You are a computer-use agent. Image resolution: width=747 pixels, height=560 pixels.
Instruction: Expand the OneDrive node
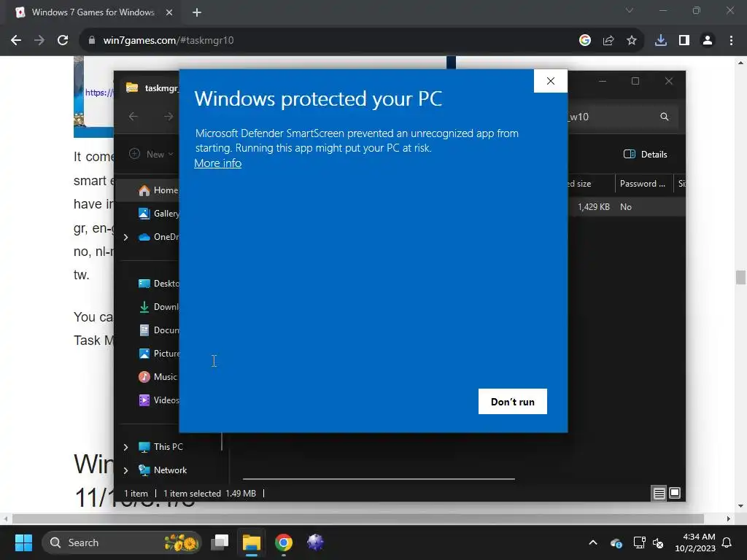125,237
